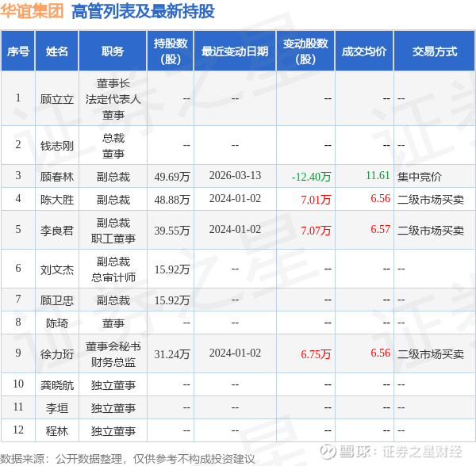This screenshot has width=476, height=466.
Task: Click 顾卫忠's 15.92万 holdings value
Action: point(172,300)
